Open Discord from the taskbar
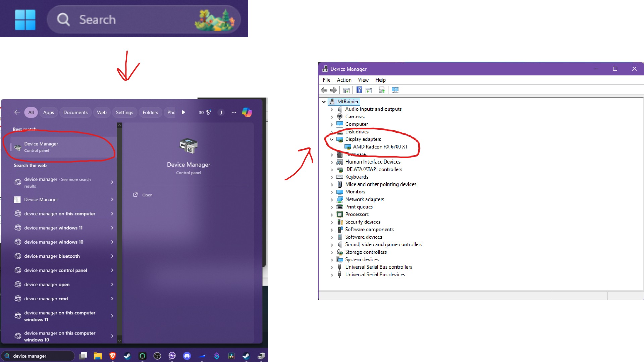Viewport: 644px width, 362px height. click(187, 356)
